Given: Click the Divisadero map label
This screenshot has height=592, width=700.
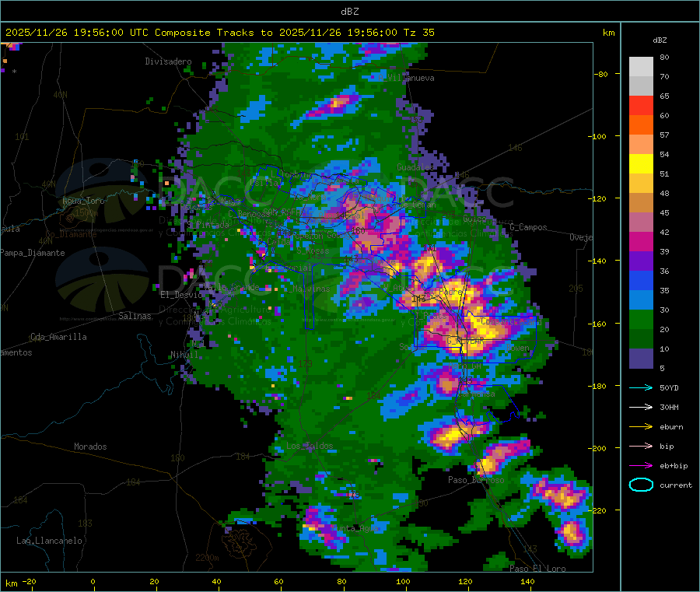Looking at the screenshot, I should click(168, 61).
